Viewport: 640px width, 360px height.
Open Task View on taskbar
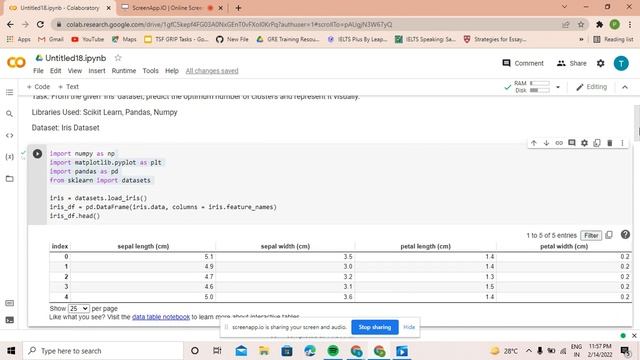click(x=217, y=351)
